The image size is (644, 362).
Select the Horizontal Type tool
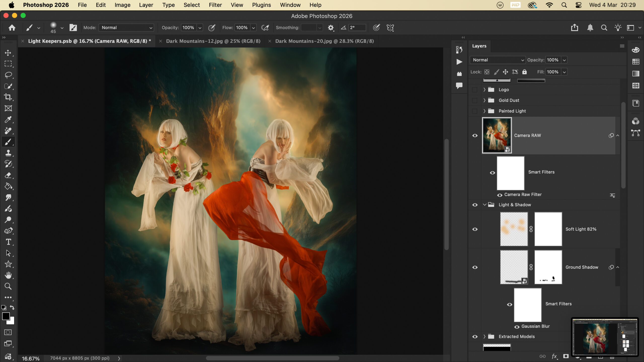[8, 242]
